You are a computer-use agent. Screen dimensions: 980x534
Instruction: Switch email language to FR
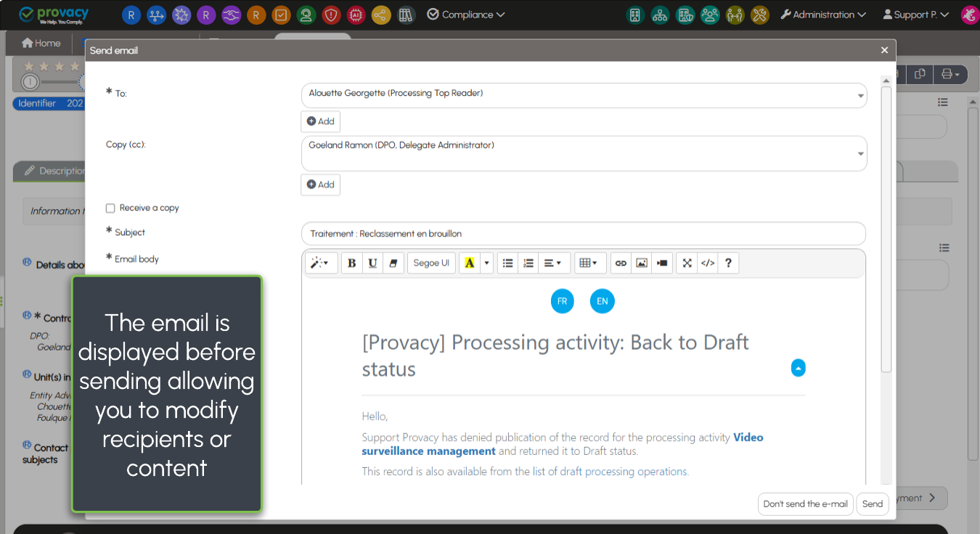click(x=562, y=301)
